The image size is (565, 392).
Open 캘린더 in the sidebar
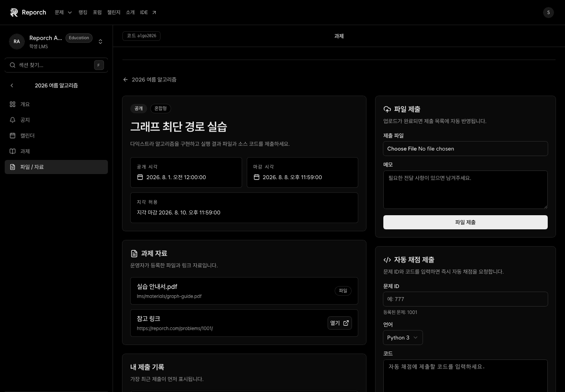(56, 136)
